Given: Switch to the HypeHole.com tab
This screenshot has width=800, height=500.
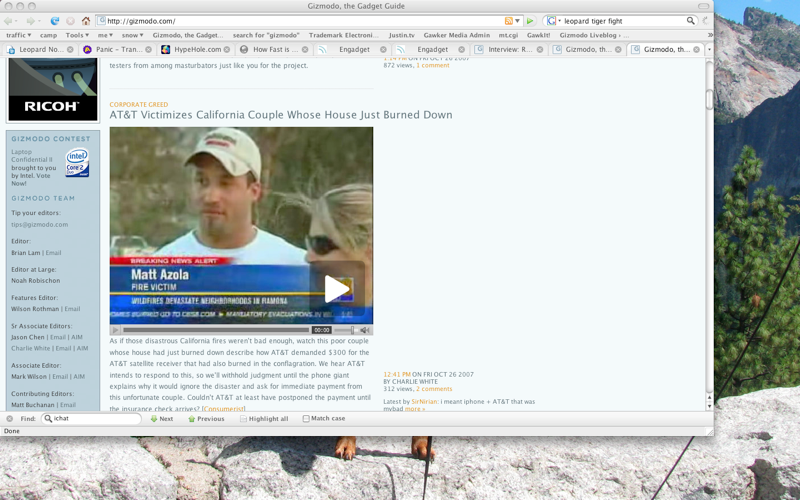Looking at the screenshot, I should (x=195, y=49).
